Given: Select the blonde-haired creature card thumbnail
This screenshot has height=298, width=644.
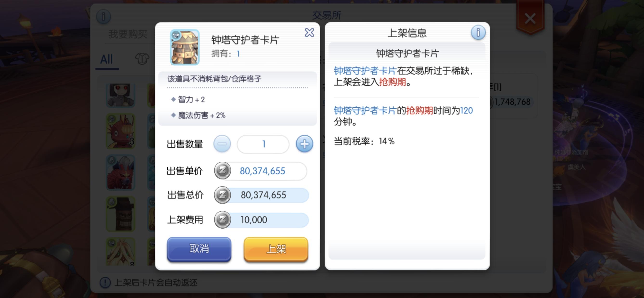Looking at the screenshot, I should tap(121, 252).
